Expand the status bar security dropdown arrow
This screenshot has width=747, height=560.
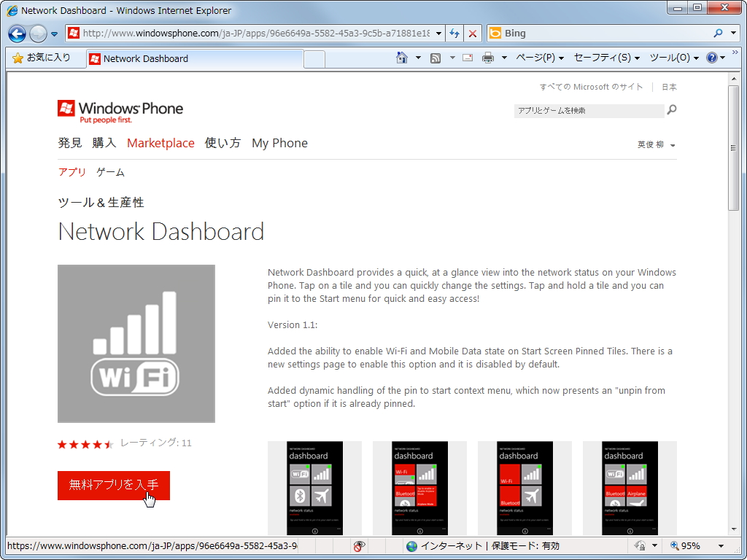[654, 546]
